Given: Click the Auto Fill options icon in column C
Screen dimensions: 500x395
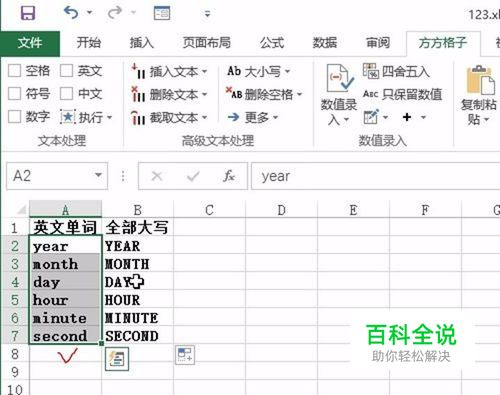Looking at the screenshot, I should pyautogui.click(x=185, y=354).
